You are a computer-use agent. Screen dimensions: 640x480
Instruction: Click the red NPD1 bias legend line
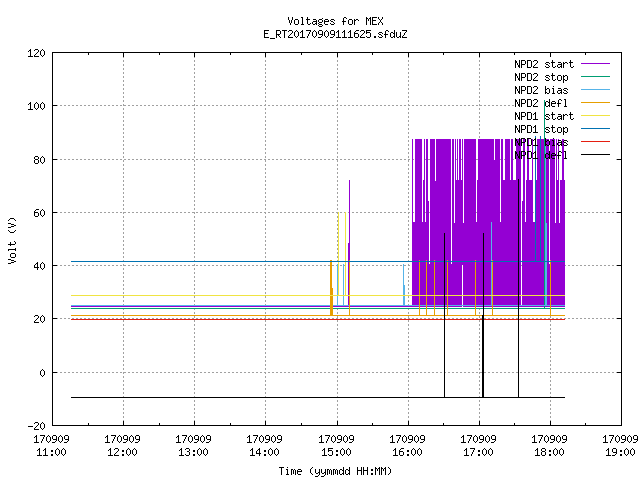pos(595,142)
